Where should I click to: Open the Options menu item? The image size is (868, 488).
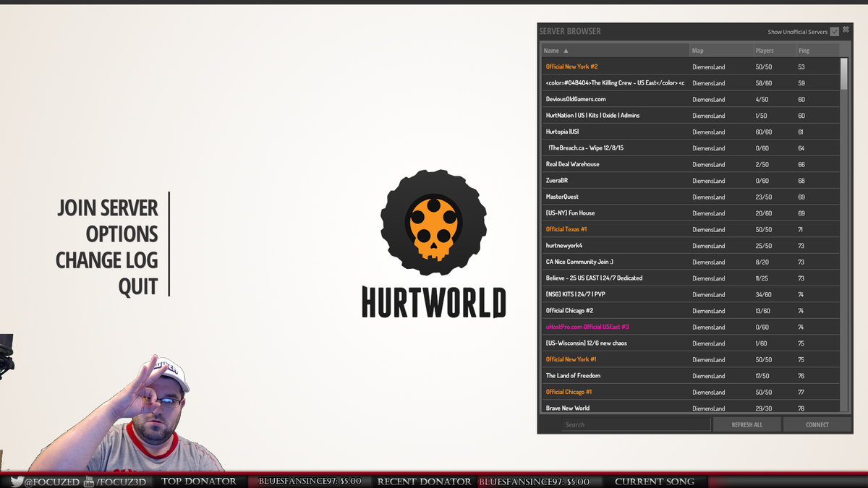point(122,234)
